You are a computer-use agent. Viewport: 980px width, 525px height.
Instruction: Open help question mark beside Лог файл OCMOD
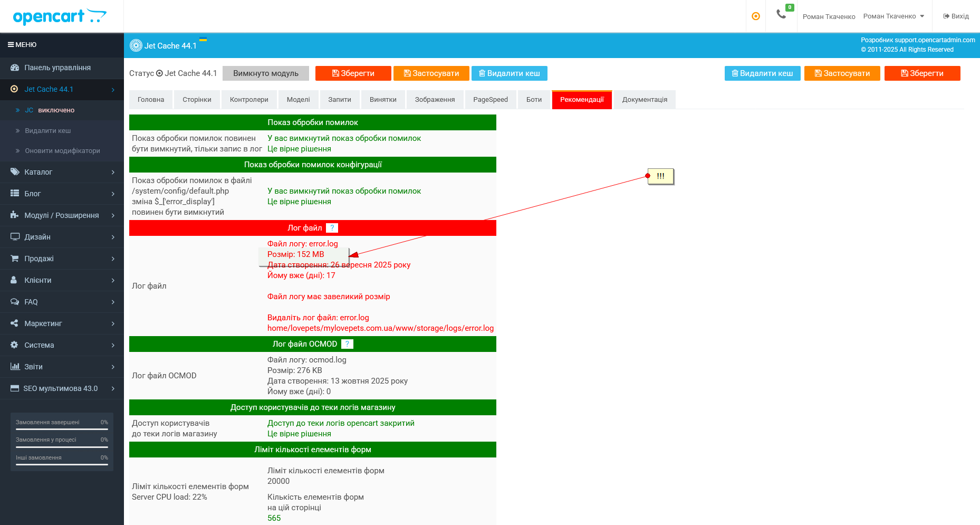click(x=347, y=344)
